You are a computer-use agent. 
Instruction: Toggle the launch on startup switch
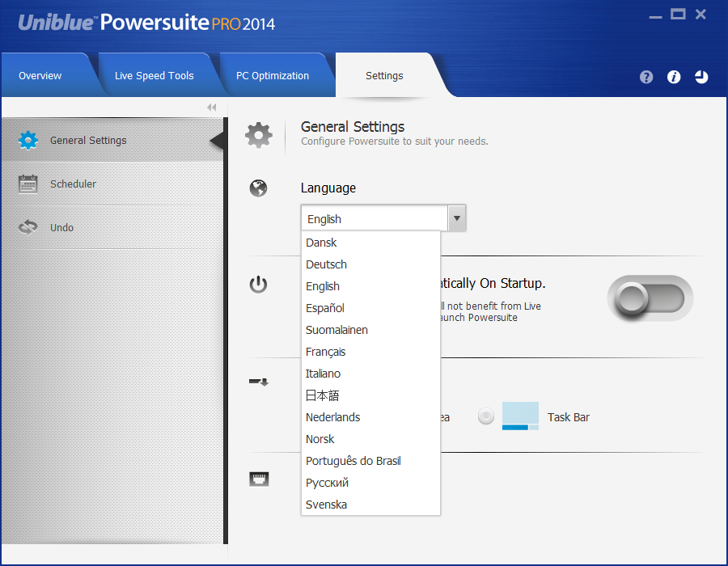click(x=650, y=298)
